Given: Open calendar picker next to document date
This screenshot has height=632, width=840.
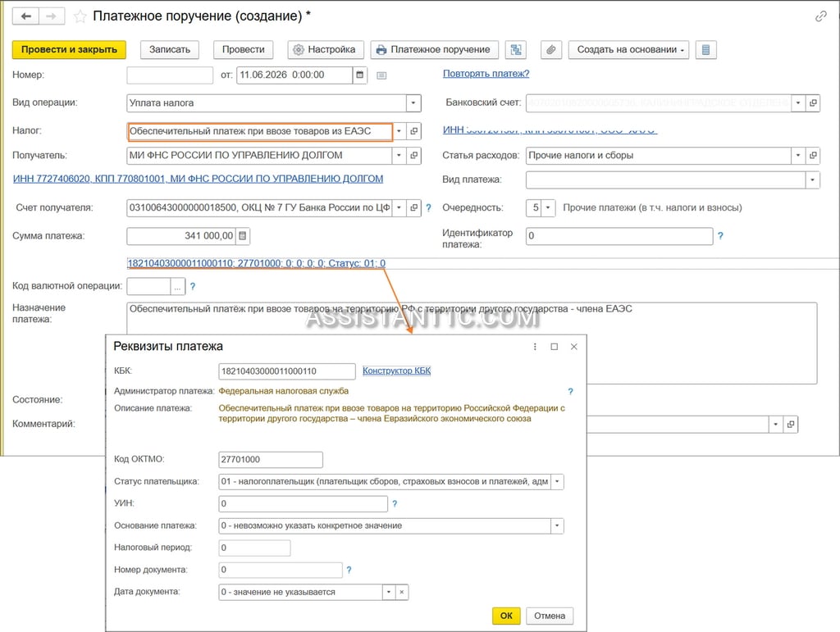Looking at the screenshot, I should pyautogui.click(x=360, y=75).
